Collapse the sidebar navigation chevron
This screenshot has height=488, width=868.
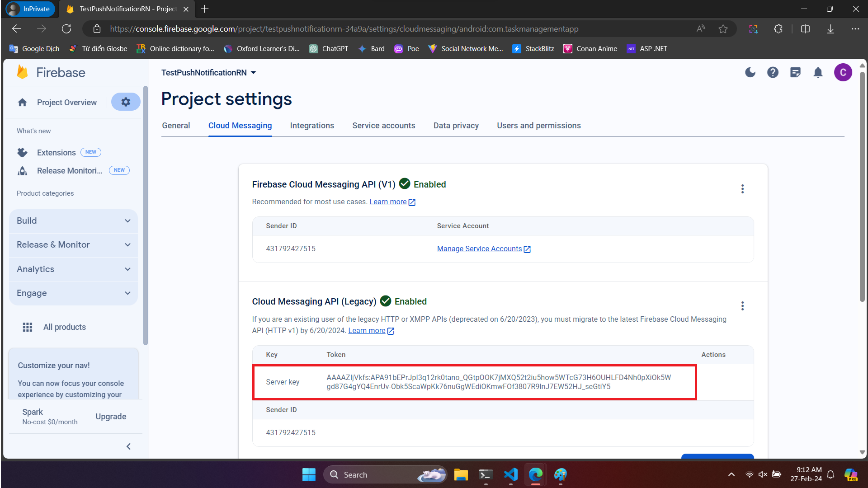(128, 446)
